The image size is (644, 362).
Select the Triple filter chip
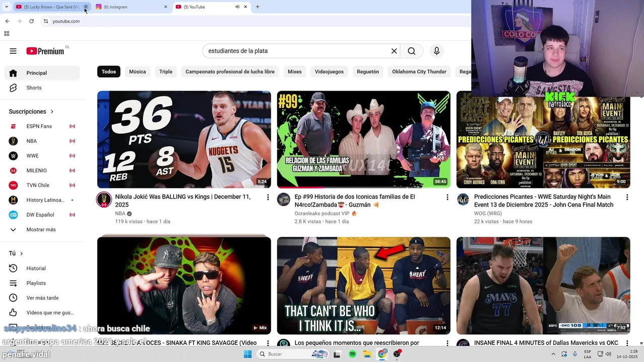[166, 71]
